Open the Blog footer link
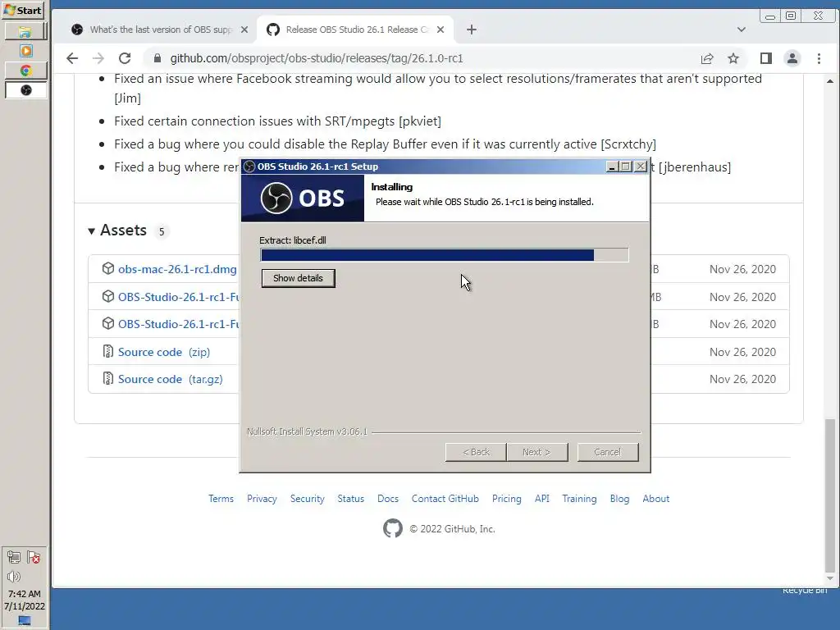The image size is (840, 630). point(620,499)
